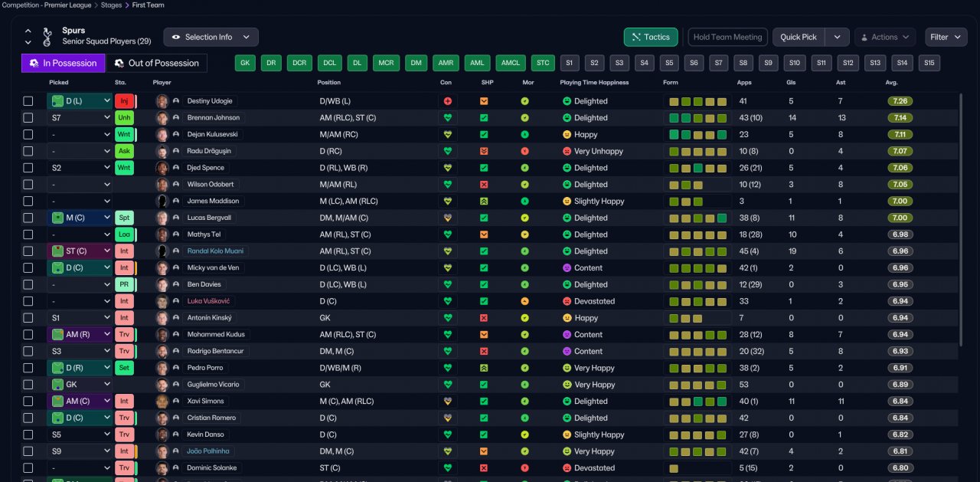Select the STC position slot
Image resolution: width=980 pixels, height=482 pixels.
[x=543, y=63]
